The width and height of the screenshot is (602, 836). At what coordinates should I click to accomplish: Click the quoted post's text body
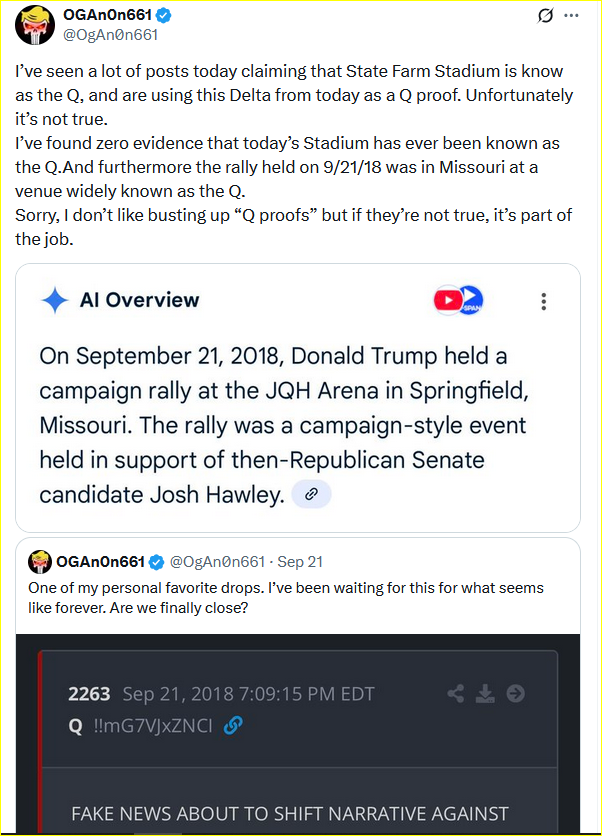(285, 597)
